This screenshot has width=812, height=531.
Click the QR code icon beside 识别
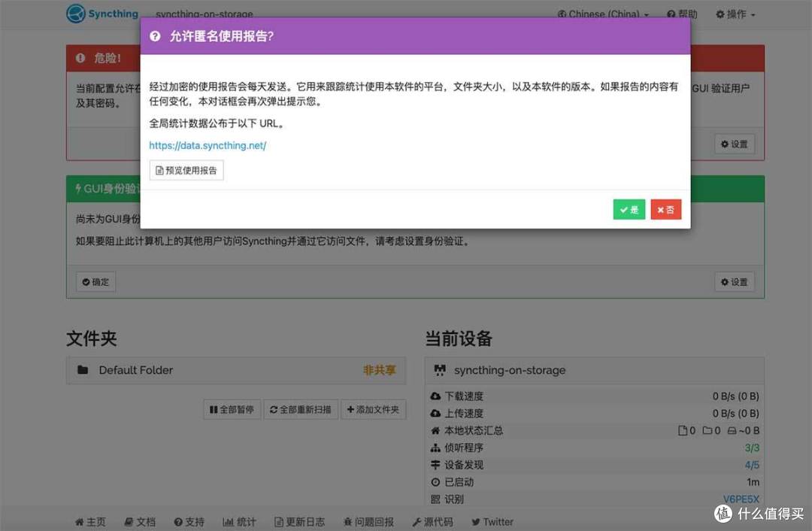(x=436, y=499)
